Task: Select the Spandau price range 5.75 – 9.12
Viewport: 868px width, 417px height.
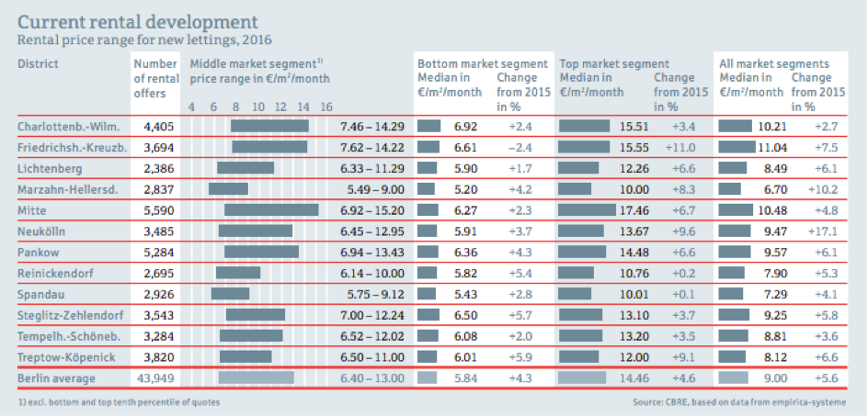Action: click(371, 293)
